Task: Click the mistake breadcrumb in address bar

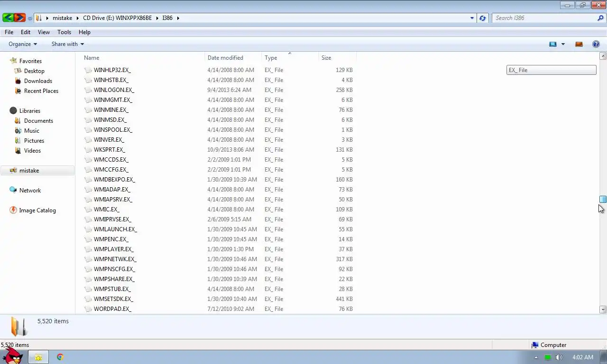Action: [x=62, y=18]
